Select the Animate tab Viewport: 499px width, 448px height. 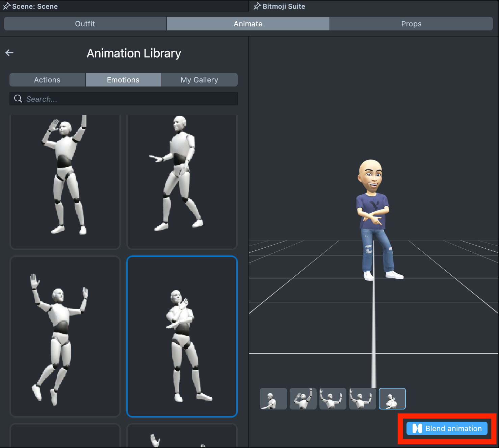(248, 24)
